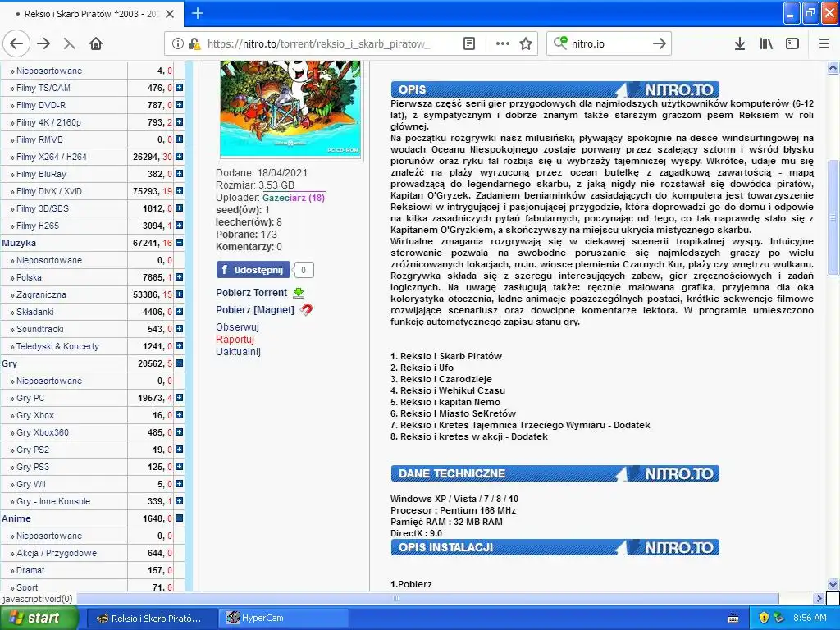The width and height of the screenshot is (840, 630).
Task: Expand the Zagraniczna music plus icon
Action: pyautogui.click(x=179, y=294)
